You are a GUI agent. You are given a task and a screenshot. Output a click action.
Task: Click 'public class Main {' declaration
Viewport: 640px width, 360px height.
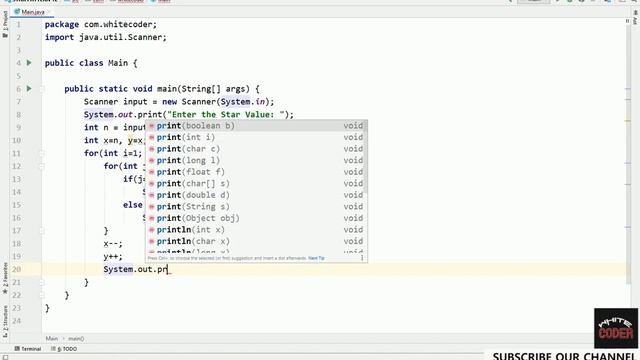pyautogui.click(x=91, y=63)
